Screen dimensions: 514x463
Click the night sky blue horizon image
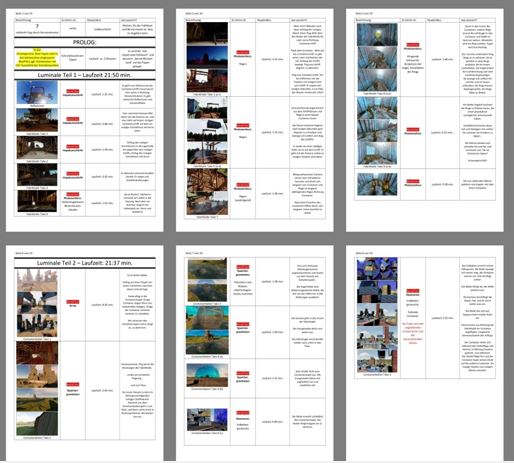click(207, 57)
